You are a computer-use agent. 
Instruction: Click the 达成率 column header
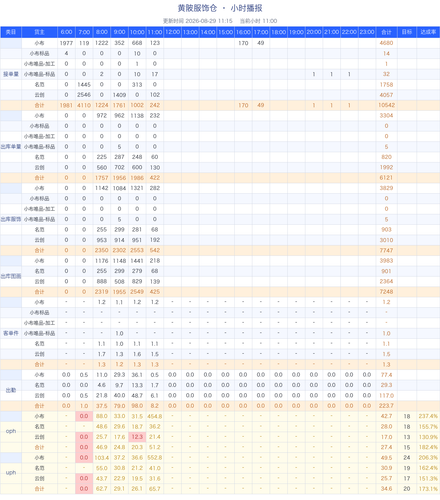(x=428, y=32)
